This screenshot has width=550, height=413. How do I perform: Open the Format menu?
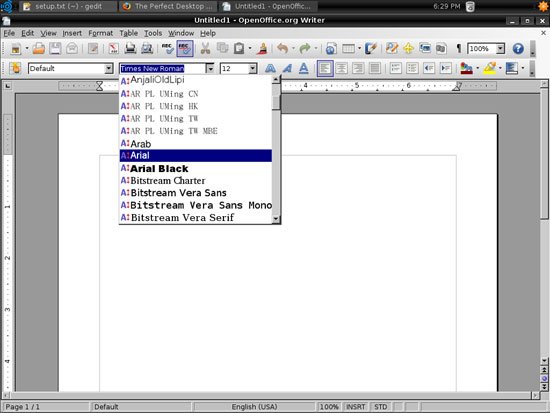(100, 33)
